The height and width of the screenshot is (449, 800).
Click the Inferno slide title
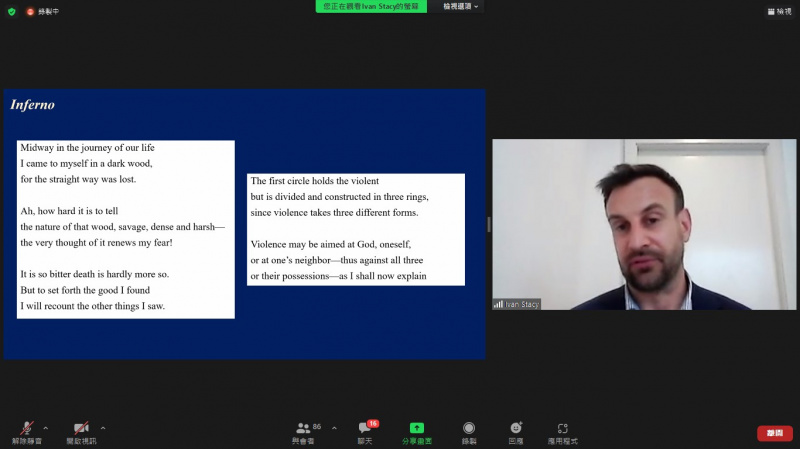click(x=32, y=105)
